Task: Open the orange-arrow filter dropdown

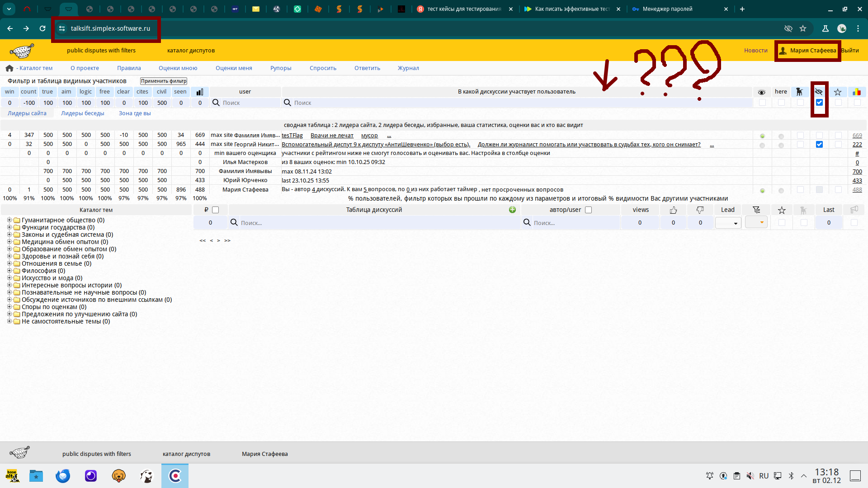Action: pos(756,222)
